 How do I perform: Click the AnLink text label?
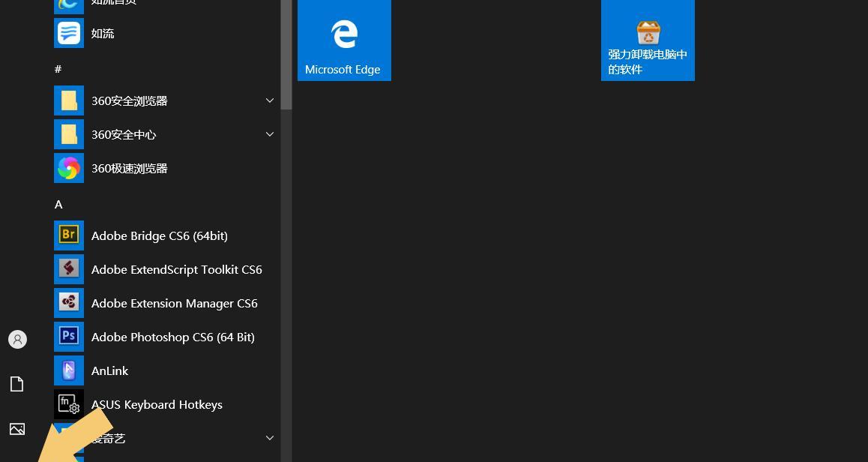click(x=109, y=371)
